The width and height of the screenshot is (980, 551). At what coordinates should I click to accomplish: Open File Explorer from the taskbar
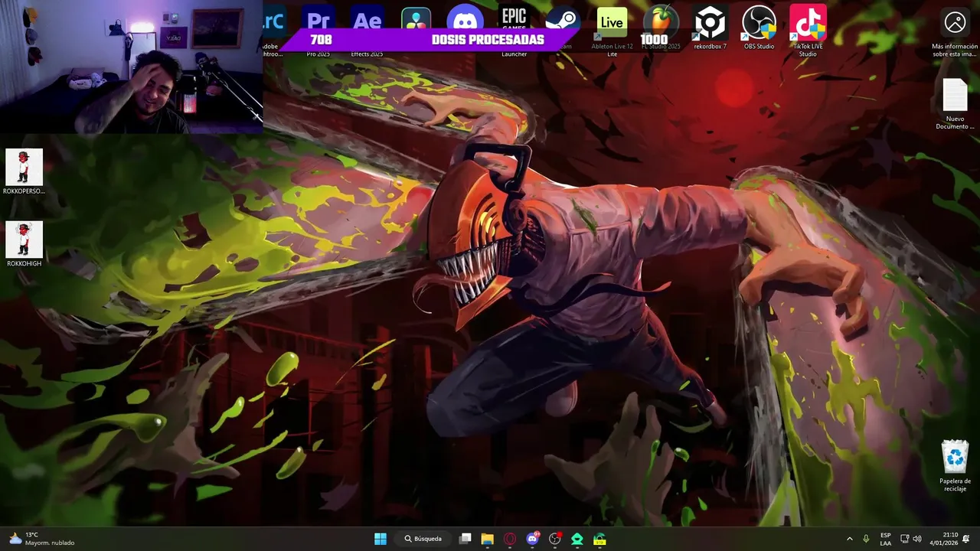487,539
